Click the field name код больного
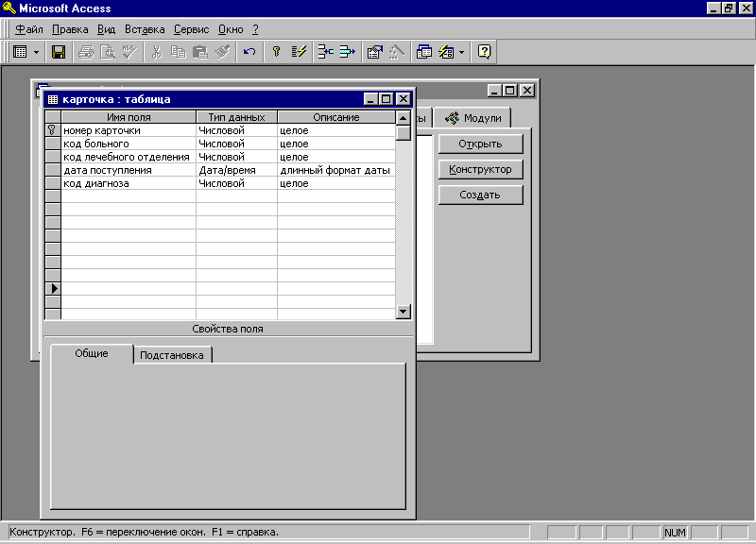756x544 pixels. point(96,144)
